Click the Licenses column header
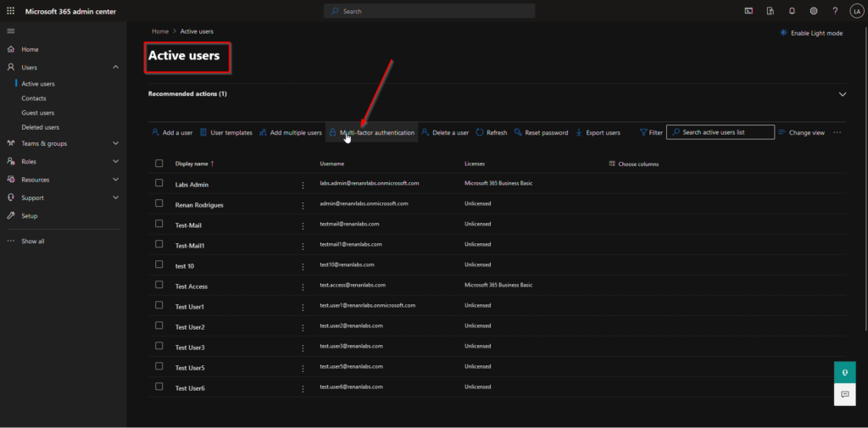This screenshot has width=868, height=428. (475, 164)
